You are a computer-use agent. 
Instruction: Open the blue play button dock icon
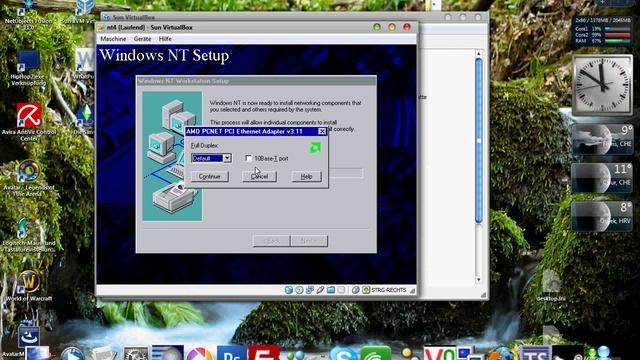click(x=72, y=354)
